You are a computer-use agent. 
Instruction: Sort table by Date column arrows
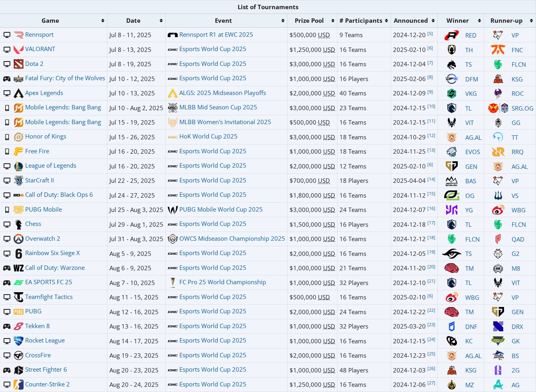(161, 21)
